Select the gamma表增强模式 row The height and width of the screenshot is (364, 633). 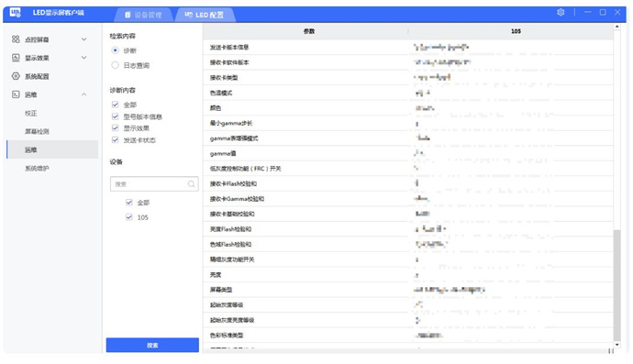[x=408, y=138]
